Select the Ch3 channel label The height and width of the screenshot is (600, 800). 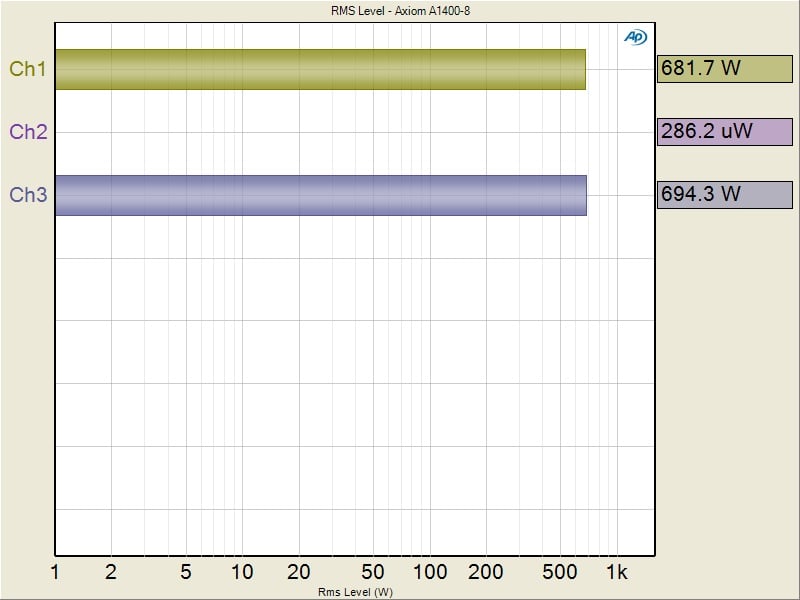pos(28,195)
